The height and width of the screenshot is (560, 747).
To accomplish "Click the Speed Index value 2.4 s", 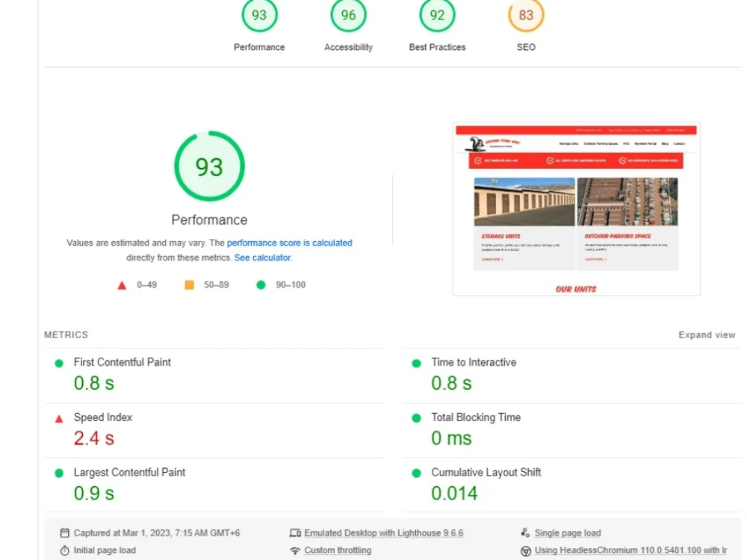I will (x=94, y=438).
